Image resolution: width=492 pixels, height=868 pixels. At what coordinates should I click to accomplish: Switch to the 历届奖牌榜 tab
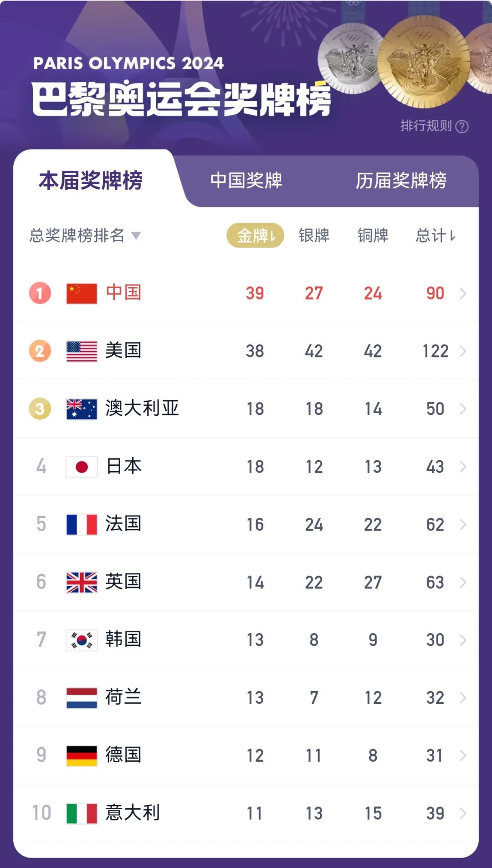pyautogui.click(x=401, y=181)
